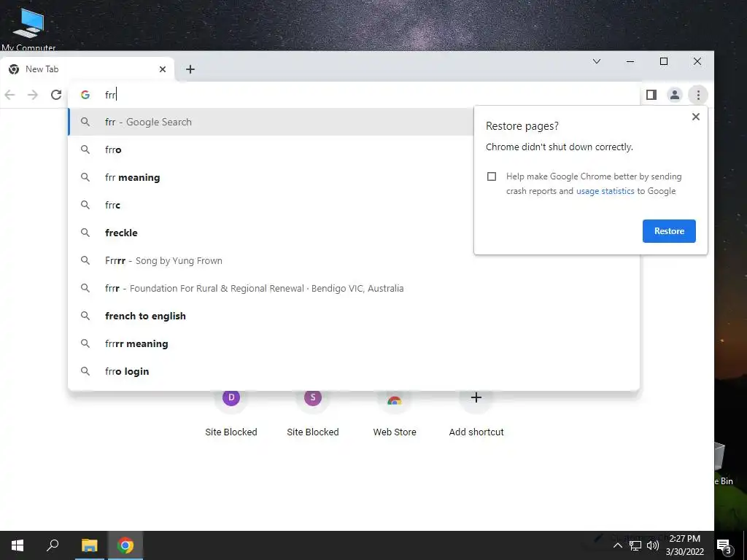Open the S Site Blocked shortcut
This screenshot has height=560, width=747.
(312, 411)
